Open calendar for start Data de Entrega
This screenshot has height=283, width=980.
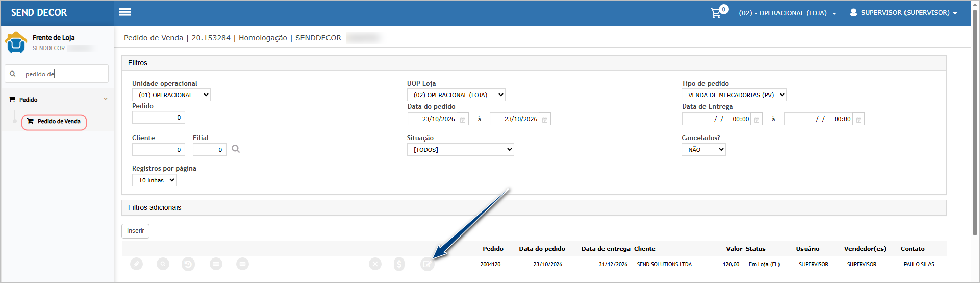(x=757, y=120)
